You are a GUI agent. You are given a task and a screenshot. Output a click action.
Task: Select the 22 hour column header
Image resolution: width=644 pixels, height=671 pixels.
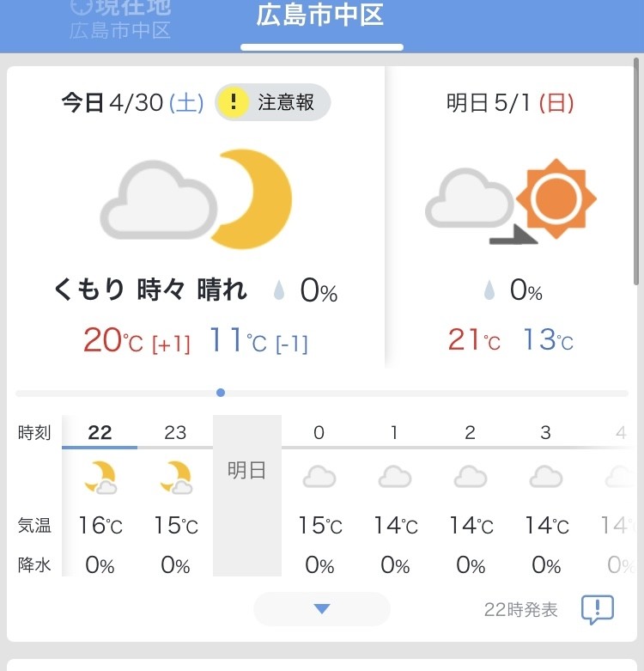click(100, 432)
